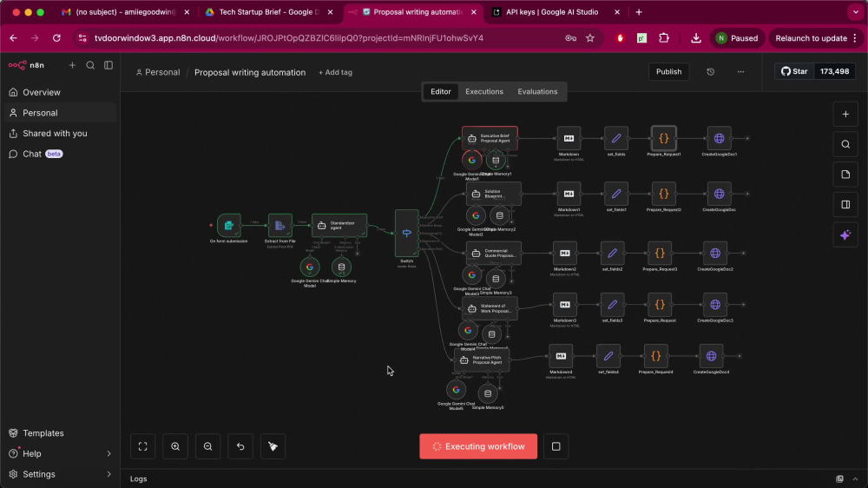Screen dimensions: 868x488
Task: Open the sidebar search icon
Action: pos(90,65)
